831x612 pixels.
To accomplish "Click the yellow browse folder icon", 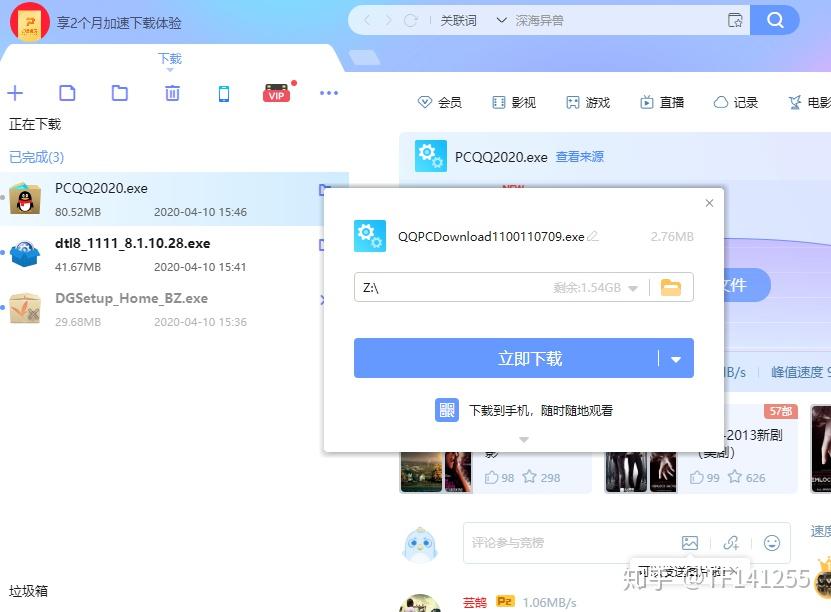I will [x=671, y=287].
